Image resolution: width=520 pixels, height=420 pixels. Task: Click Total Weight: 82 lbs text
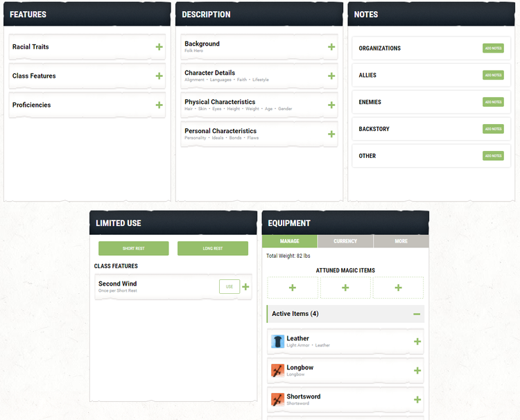(288, 256)
